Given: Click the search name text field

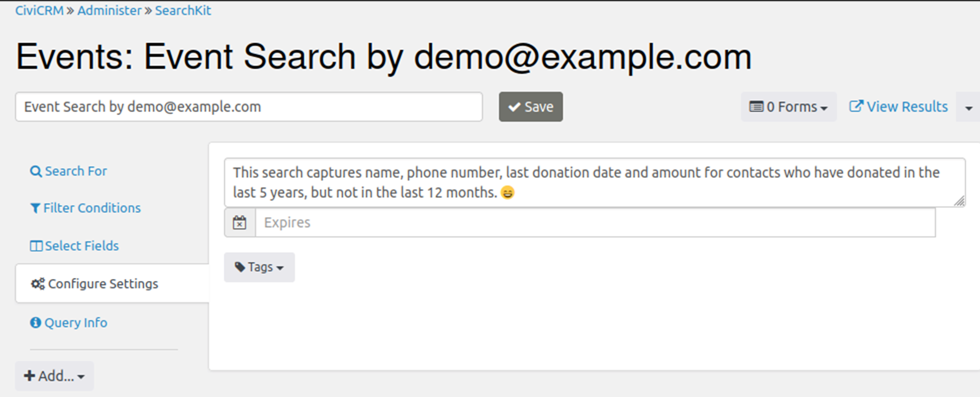Looking at the screenshot, I should [x=249, y=107].
